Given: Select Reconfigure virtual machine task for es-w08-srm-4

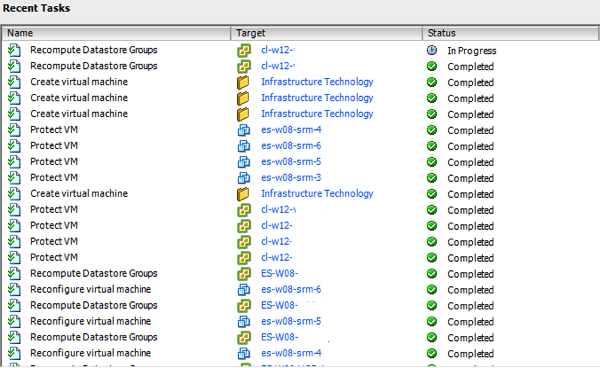Looking at the screenshot, I should point(91,353).
